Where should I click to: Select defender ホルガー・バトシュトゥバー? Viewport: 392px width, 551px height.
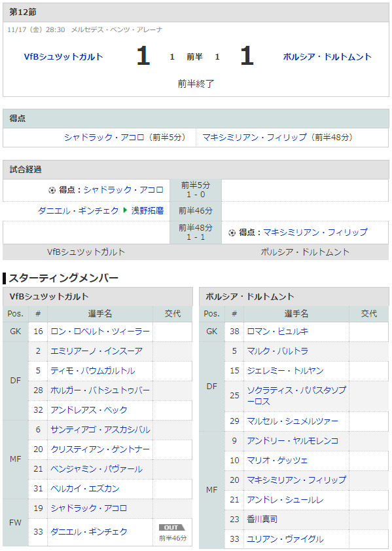pyautogui.click(x=100, y=390)
